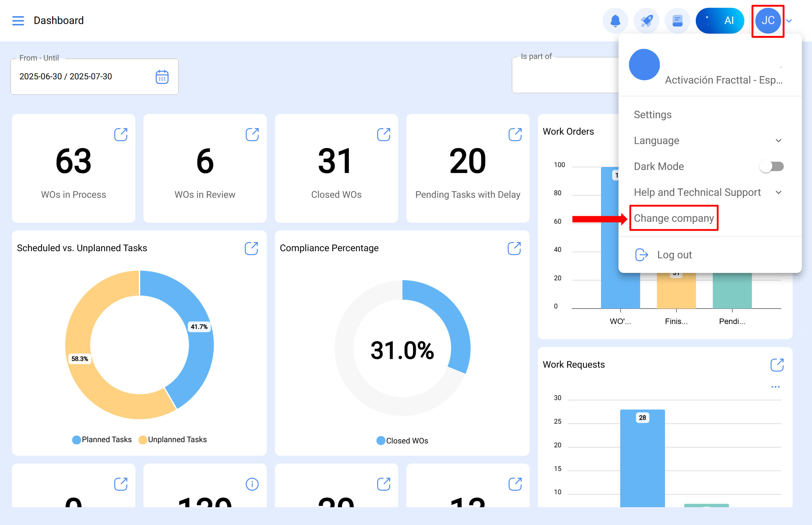Toggle Planned Tasks legend item

(x=102, y=440)
